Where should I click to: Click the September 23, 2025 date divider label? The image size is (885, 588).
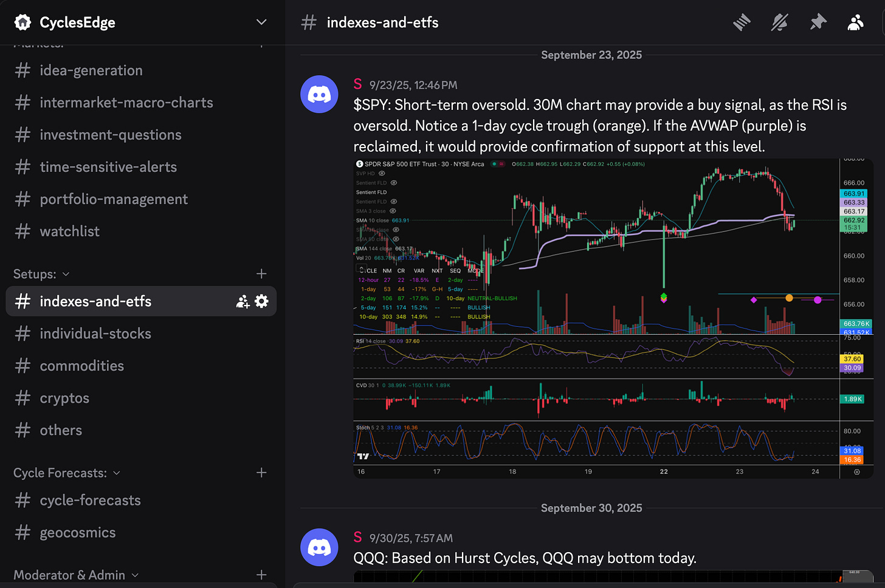pos(591,55)
